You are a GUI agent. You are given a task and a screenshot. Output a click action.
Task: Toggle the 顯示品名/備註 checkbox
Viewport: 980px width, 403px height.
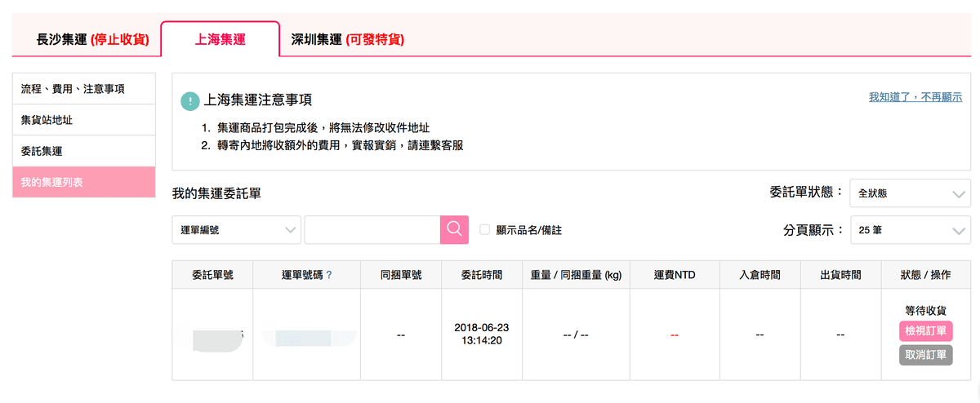pos(485,230)
